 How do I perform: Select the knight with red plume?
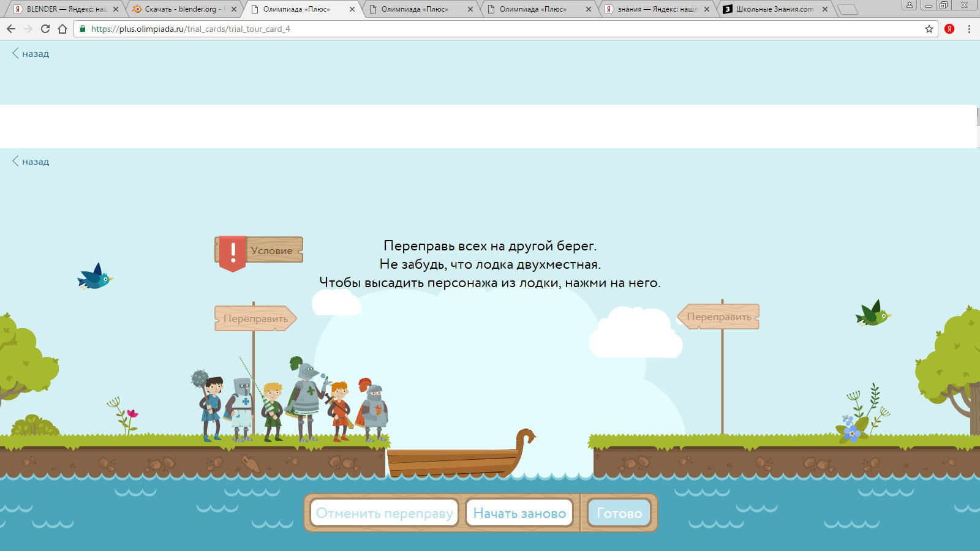coord(372,409)
